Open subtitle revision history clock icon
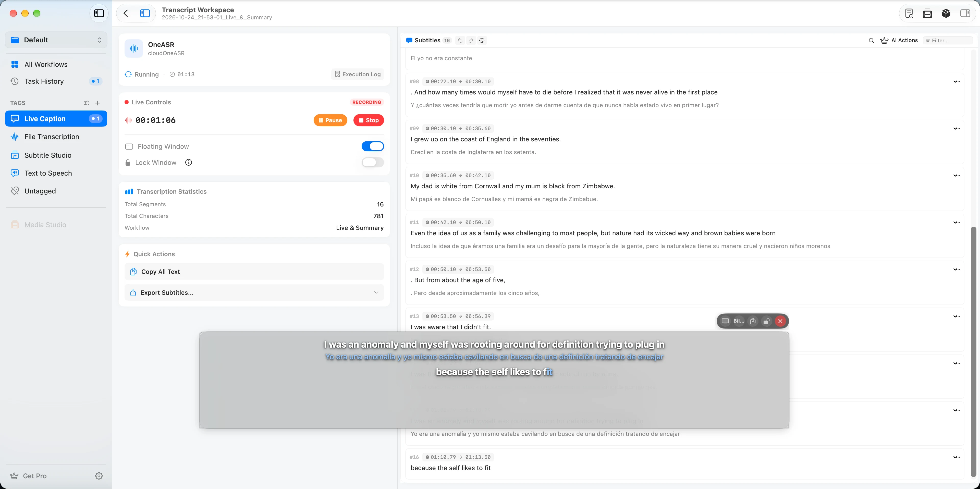980x489 pixels. coord(482,40)
